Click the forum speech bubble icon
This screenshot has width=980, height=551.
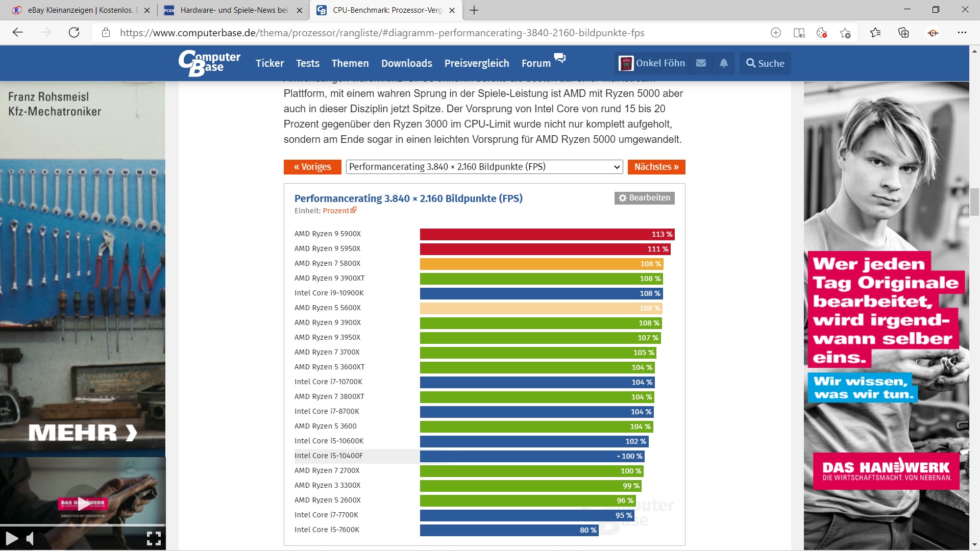pos(560,58)
